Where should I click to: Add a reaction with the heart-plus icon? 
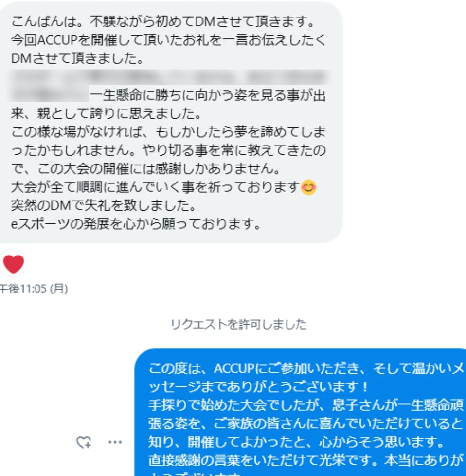point(84,442)
